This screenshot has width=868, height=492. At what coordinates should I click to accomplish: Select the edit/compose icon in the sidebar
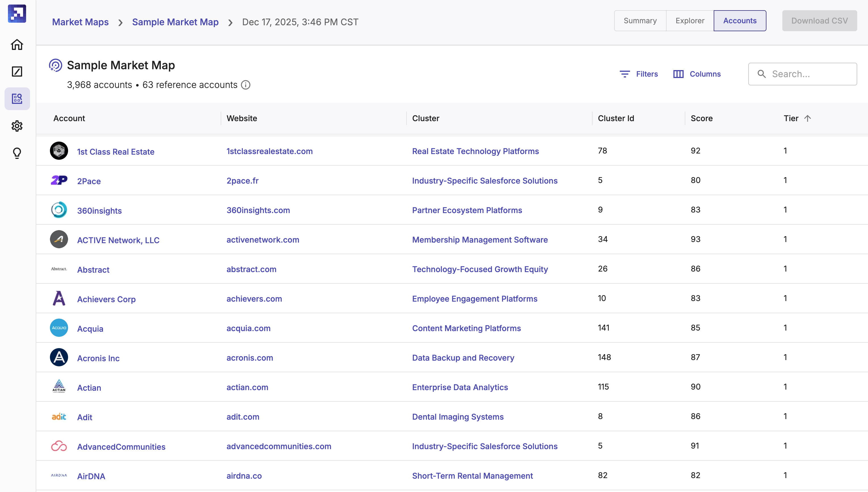[x=17, y=71]
